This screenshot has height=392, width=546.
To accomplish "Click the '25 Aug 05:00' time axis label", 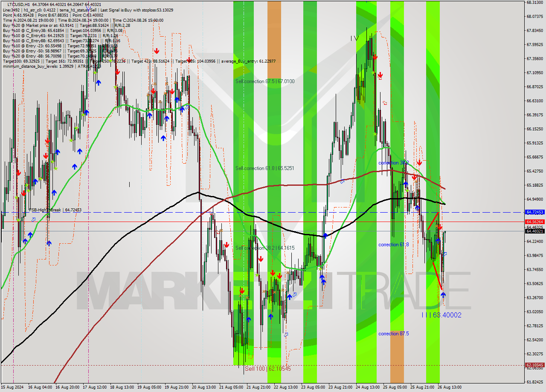I will pos(395,387).
